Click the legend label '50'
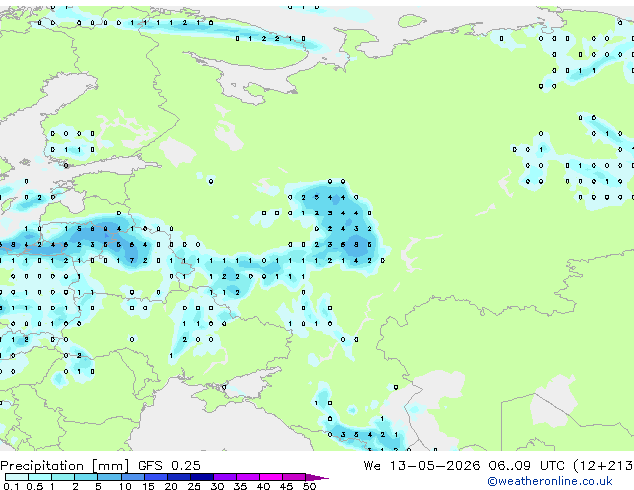 tap(309, 486)
